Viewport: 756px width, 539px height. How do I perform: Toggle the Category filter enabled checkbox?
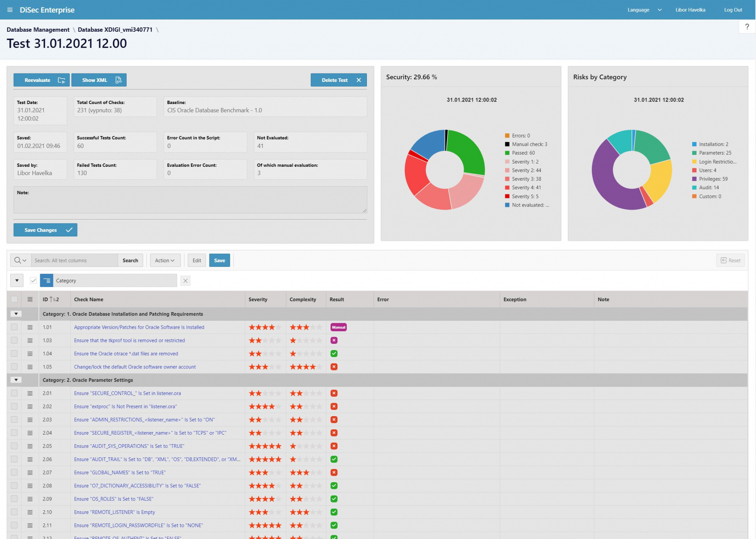point(33,281)
